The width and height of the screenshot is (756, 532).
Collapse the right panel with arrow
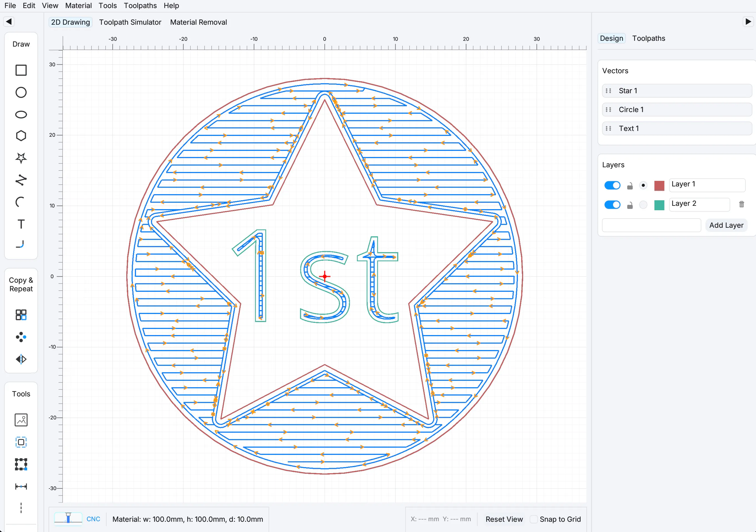pyautogui.click(x=748, y=22)
